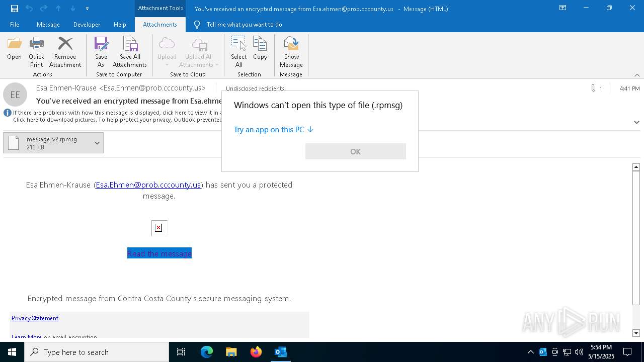644x362 pixels.
Task: Click sender avatar EE
Action: 15,95
